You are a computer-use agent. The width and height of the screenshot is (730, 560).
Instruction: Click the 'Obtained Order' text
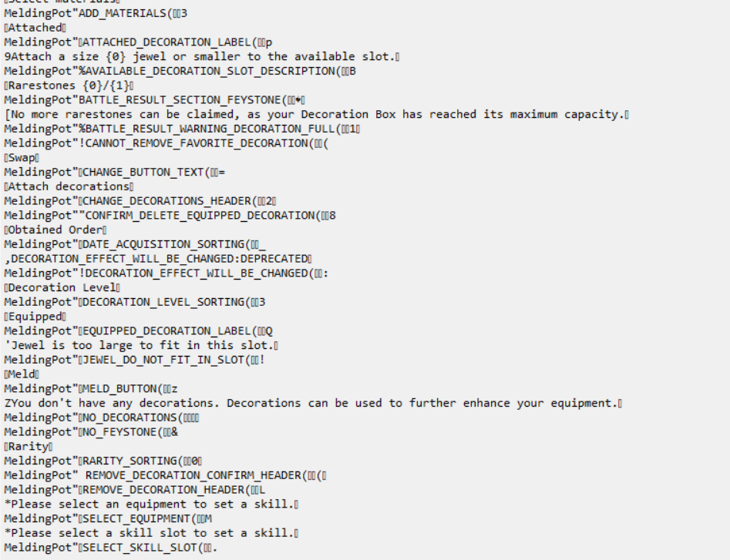[x=56, y=230]
